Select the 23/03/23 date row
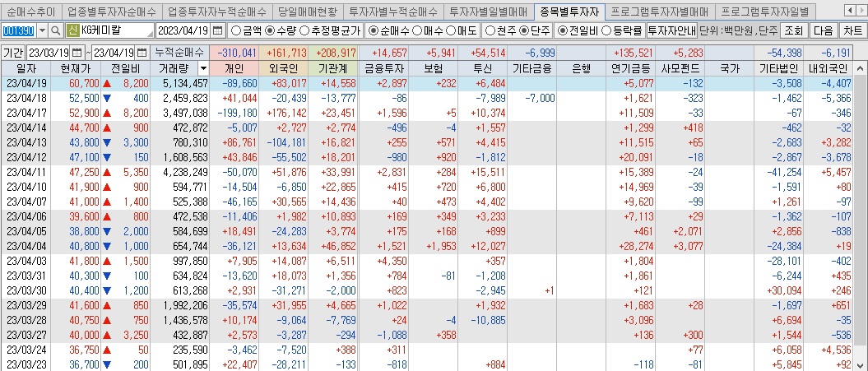868x371 pixels. [426, 364]
